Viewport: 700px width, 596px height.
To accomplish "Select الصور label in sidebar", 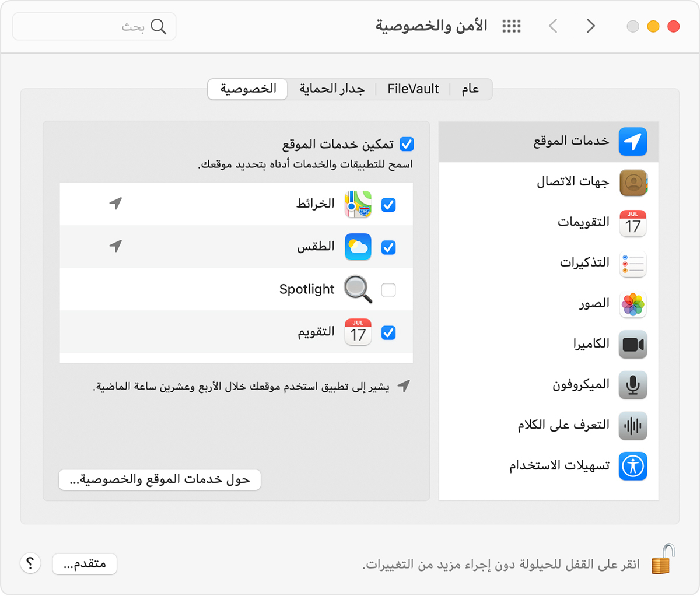I will (594, 303).
